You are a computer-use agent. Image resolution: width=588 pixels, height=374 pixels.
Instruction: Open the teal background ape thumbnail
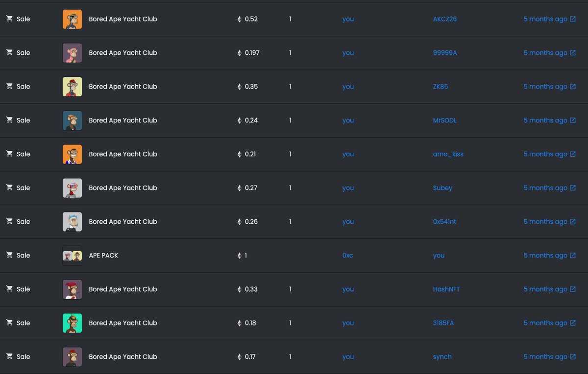[x=72, y=323]
